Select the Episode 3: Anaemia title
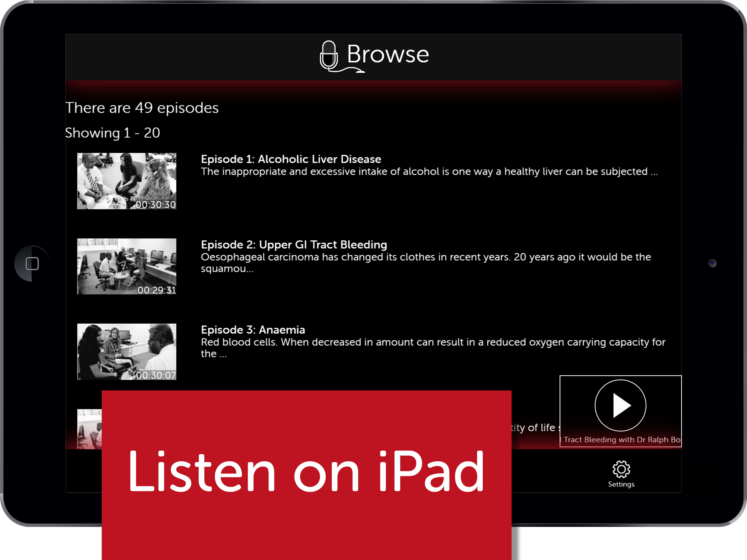Image resolution: width=747 pixels, height=560 pixels. tap(253, 330)
